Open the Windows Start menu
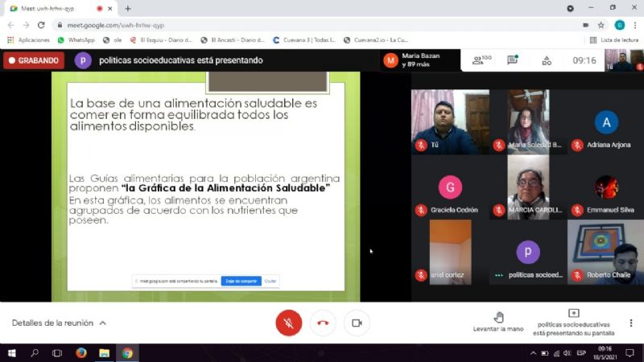The width and height of the screenshot is (644, 362). 11,353
